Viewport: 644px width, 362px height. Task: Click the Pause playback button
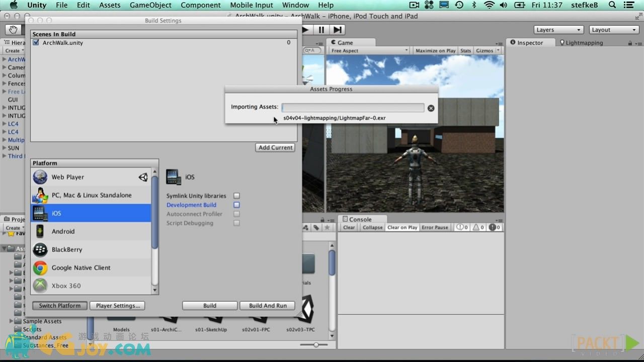pyautogui.click(x=321, y=30)
